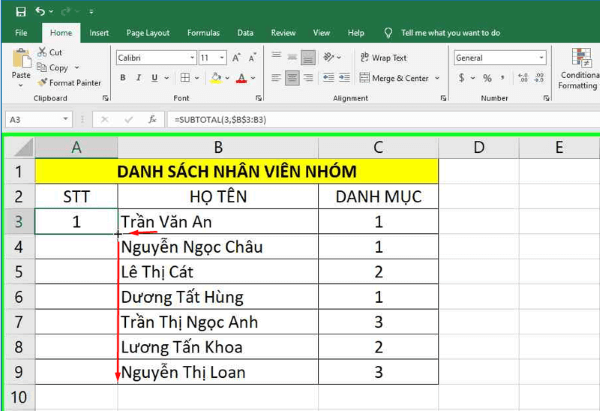Click the Decrease Decimal icon
This screenshot has height=411, width=600.
pos(539,78)
